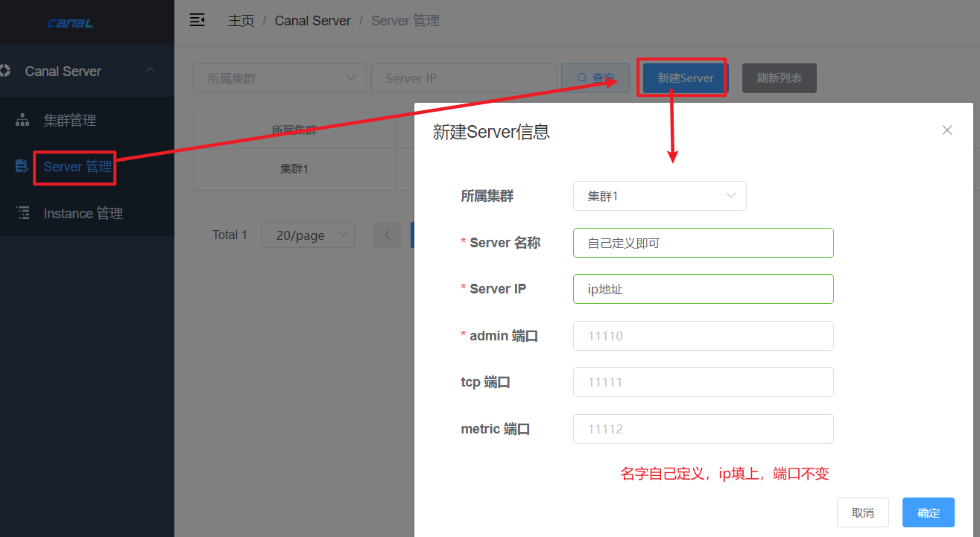
Task: Click Server 管理 breadcrumb text
Action: 405,21
